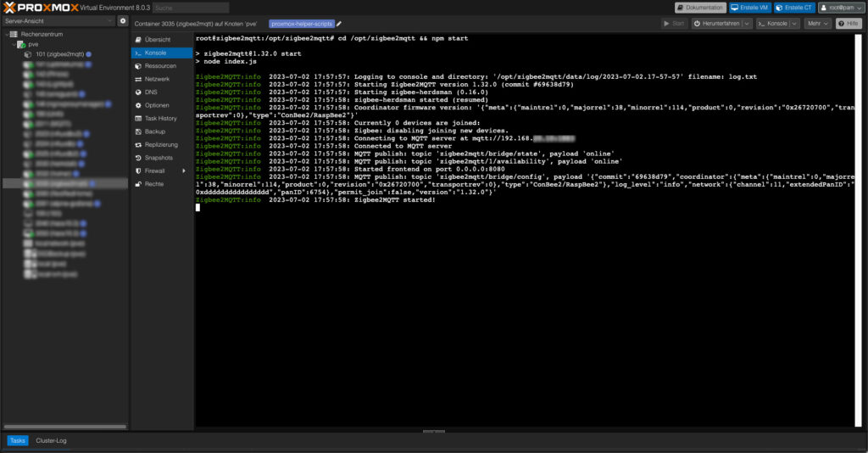Image resolution: width=868 pixels, height=453 pixels.
Task: Select Rechenzentrum in the server tree
Action: (x=42, y=34)
